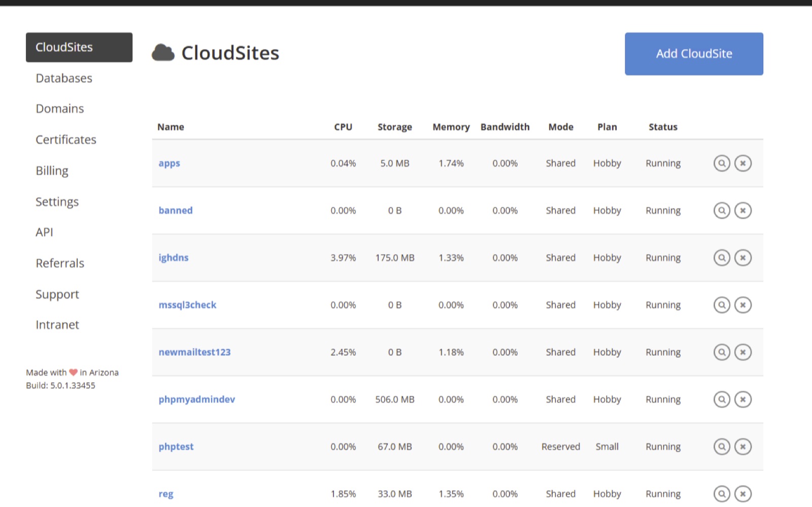Screen dimensions: 812x507
Task: Open Referrals from sidebar
Action: 60,263
